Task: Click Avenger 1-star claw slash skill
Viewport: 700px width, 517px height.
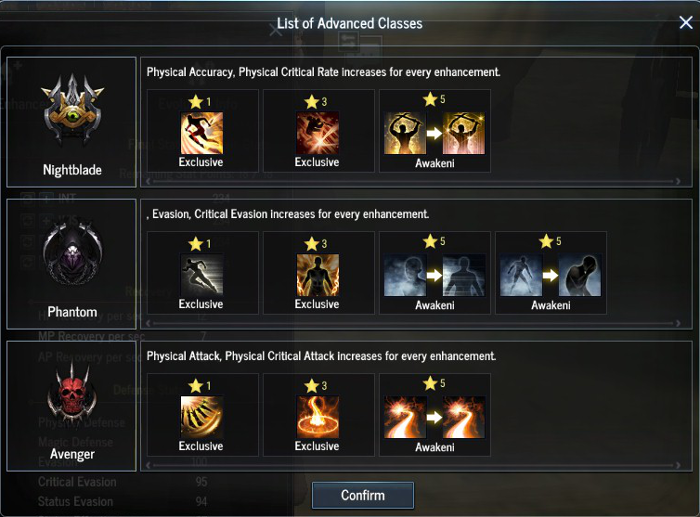Action: [x=202, y=417]
